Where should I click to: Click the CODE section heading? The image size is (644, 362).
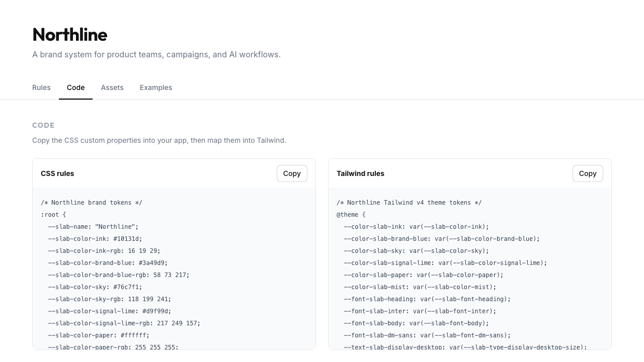[43, 125]
